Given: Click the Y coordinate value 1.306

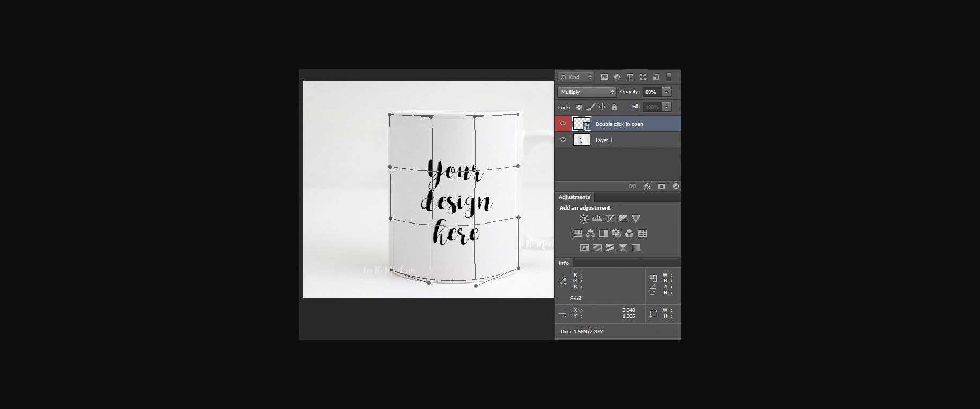Looking at the screenshot, I should pyautogui.click(x=628, y=316).
